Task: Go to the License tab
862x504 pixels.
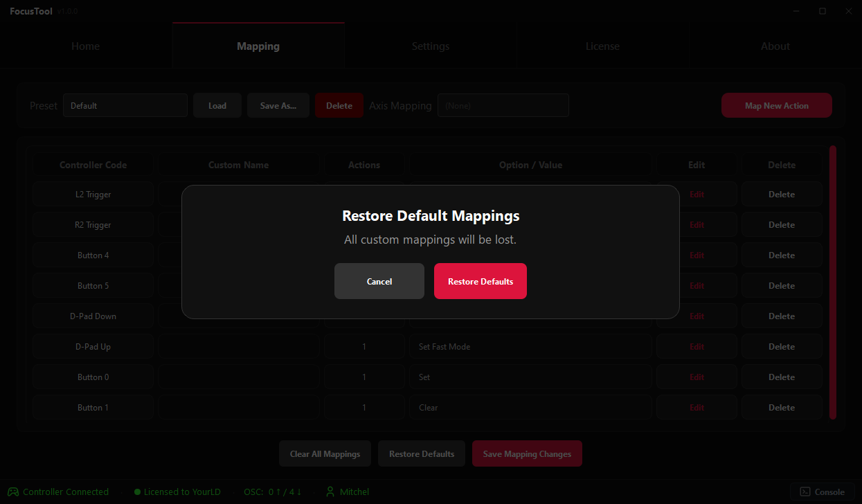Action: [x=603, y=46]
